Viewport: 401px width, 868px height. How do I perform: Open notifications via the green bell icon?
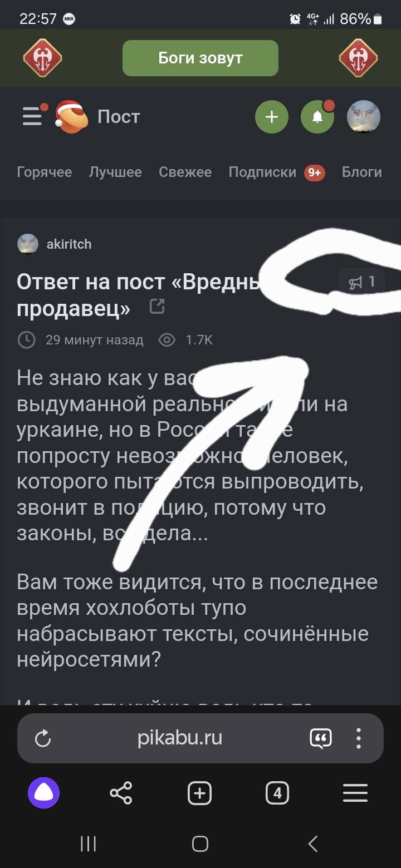317,117
